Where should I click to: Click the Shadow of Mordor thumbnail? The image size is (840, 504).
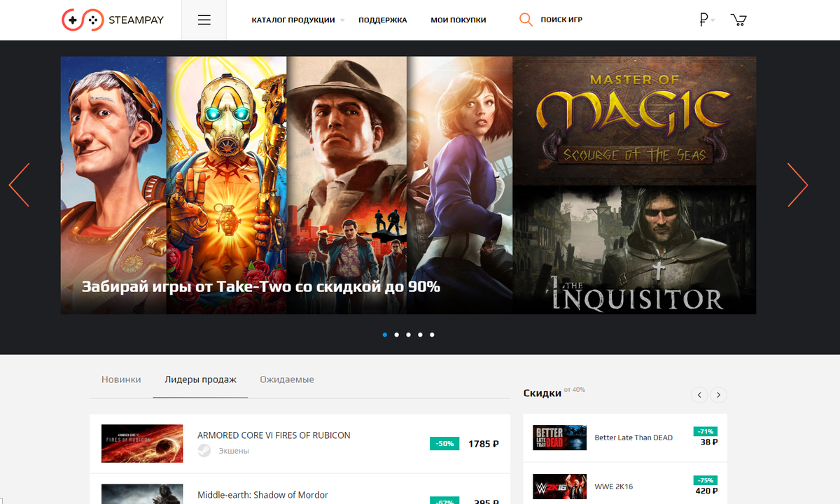(x=142, y=494)
